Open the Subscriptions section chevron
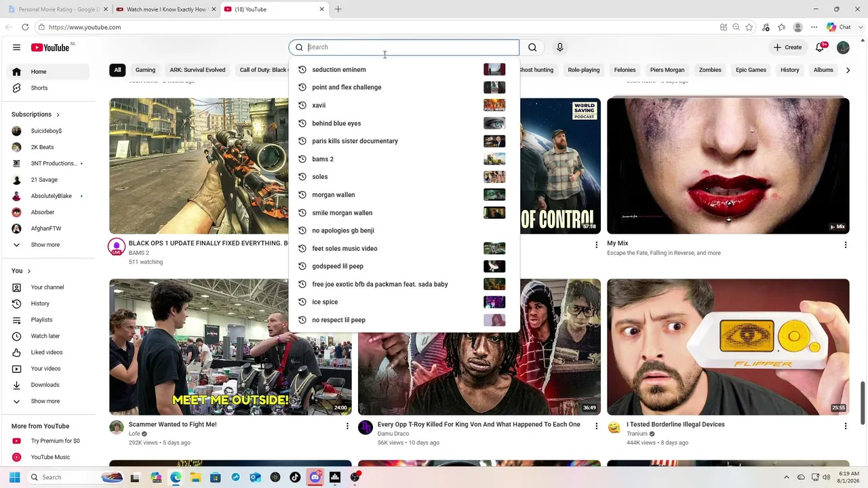Image resolution: width=868 pixels, height=488 pixels. [58, 115]
